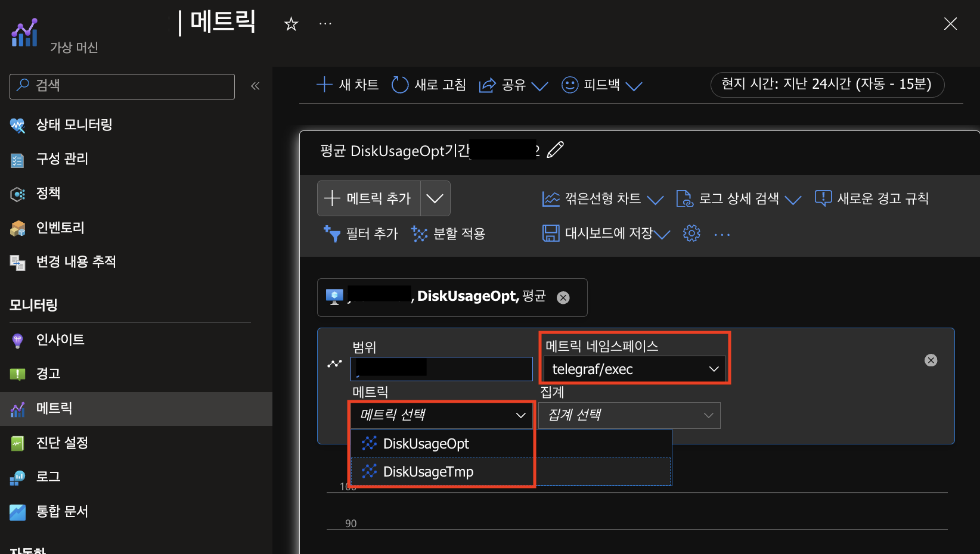Select DiskUsageTmp from the metric list
This screenshot has height=554, width=980.
(x=428, y=472)
